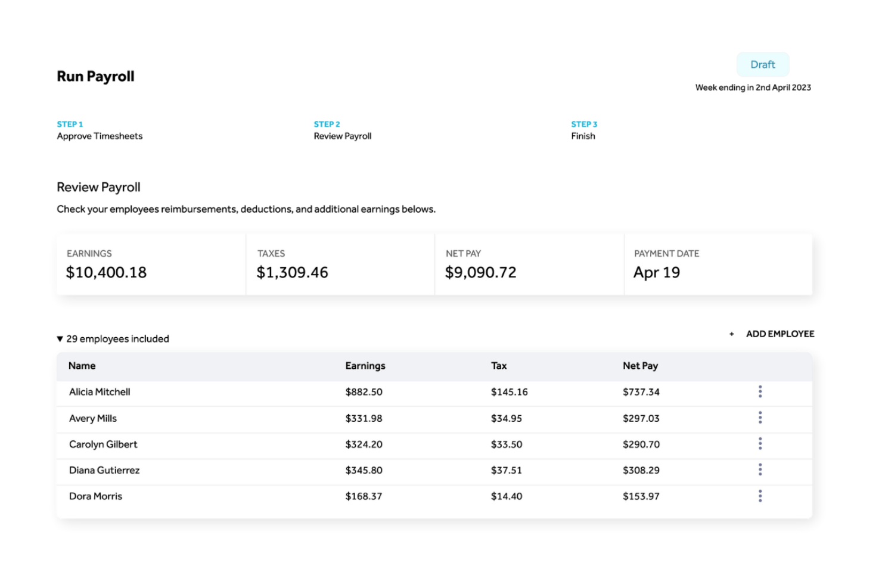Screen dimensions: 882x588
Task: Click the Draft status badge
Action: click(763, 64)
